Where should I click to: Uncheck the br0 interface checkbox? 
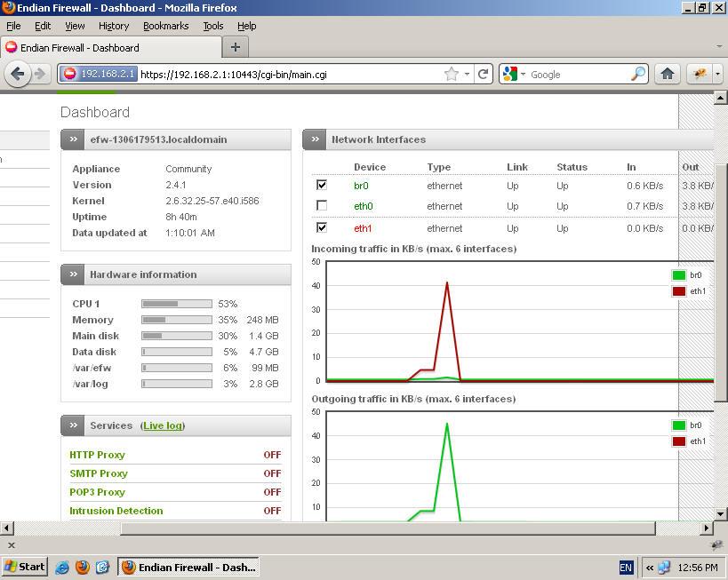pos(321,185)
